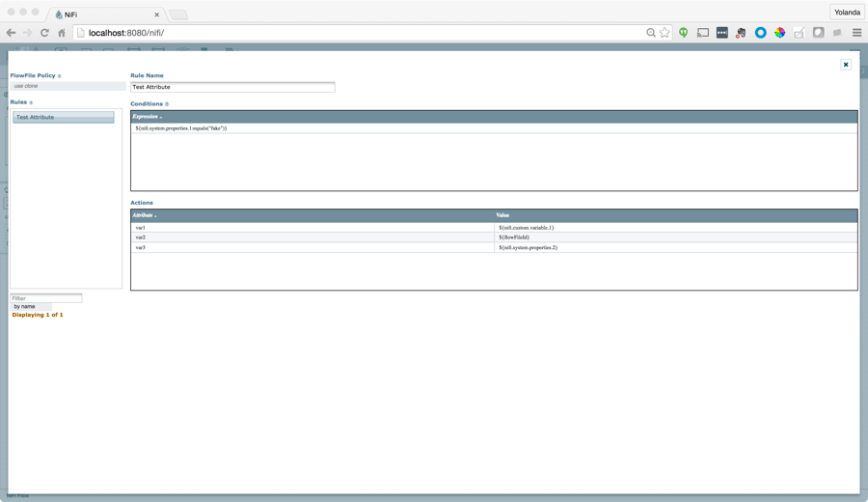Select the var1 attribute cell
The image size is (868, 502).
click(312, 227)
